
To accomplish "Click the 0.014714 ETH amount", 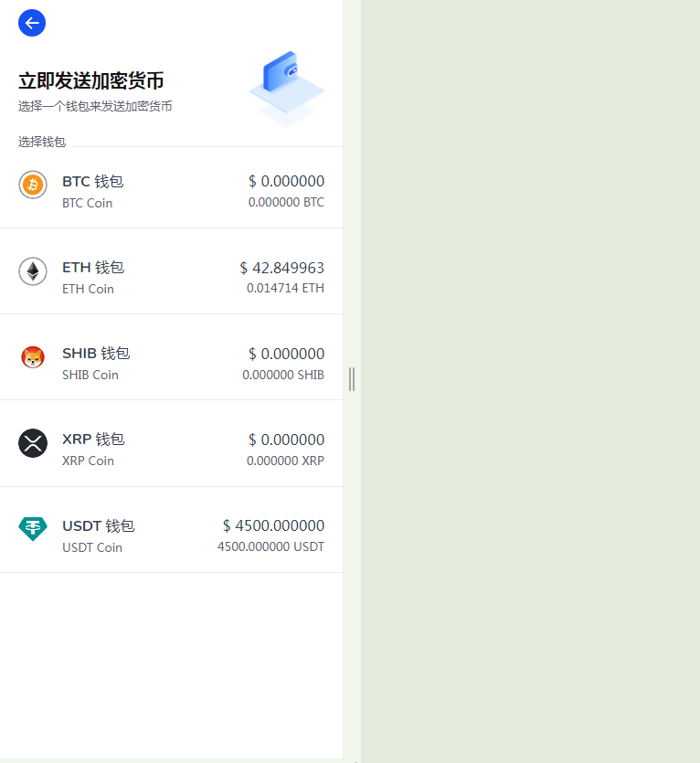I will (x=286, y=288).
